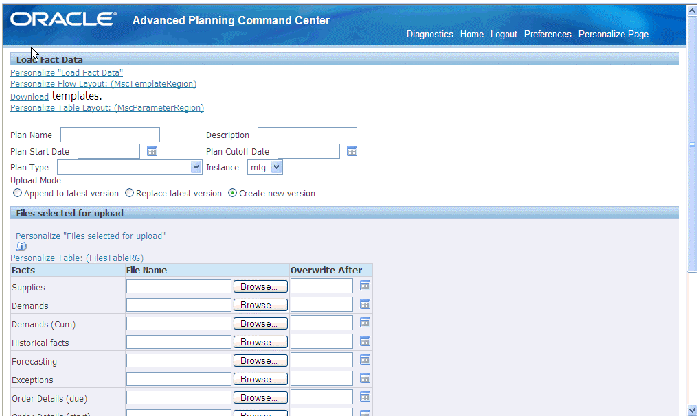Click the scroll down arrow of page scrollbar
This screenshot has width=699, height=419.
point(692,411)
